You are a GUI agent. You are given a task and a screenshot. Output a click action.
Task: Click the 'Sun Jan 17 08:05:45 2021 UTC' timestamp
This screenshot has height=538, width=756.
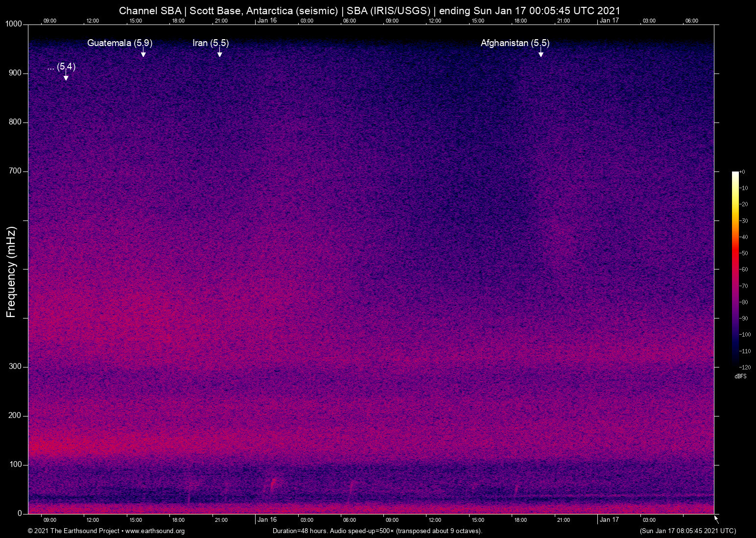coord(687,531)
